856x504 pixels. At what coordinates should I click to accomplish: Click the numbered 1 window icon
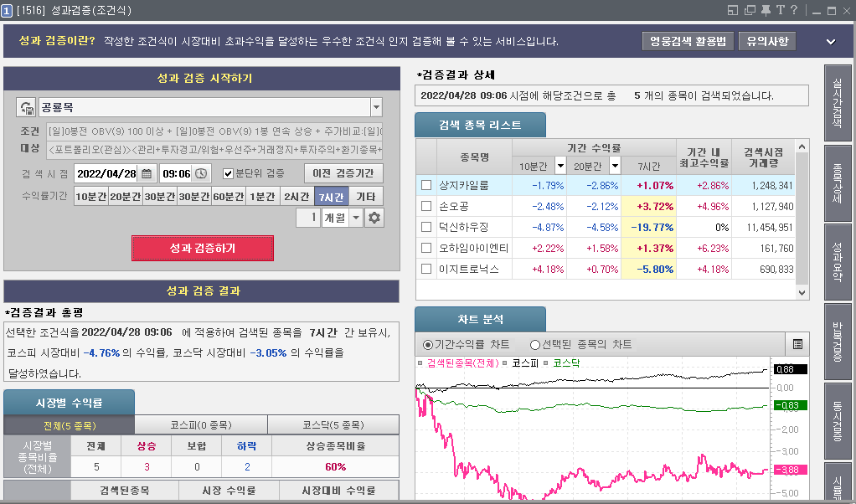click(7, 10)
